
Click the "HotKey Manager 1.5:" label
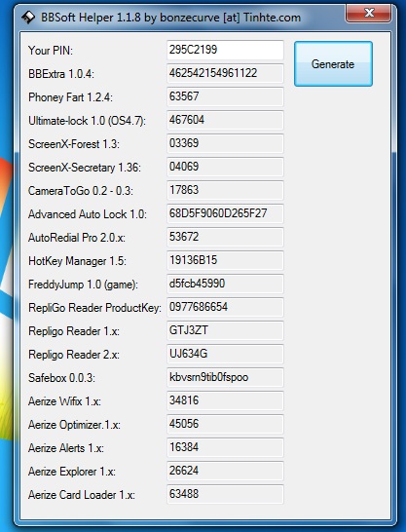77,261
